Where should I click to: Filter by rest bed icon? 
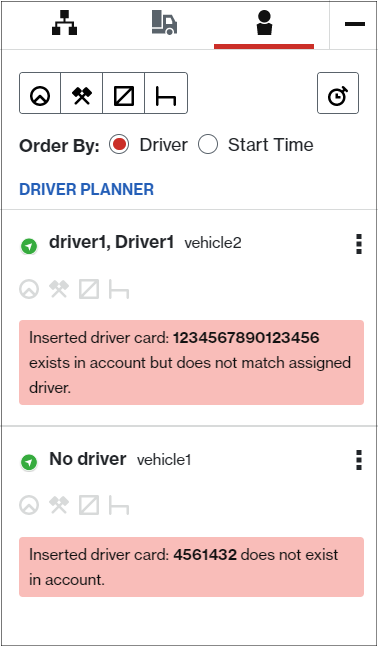[166, 93]
